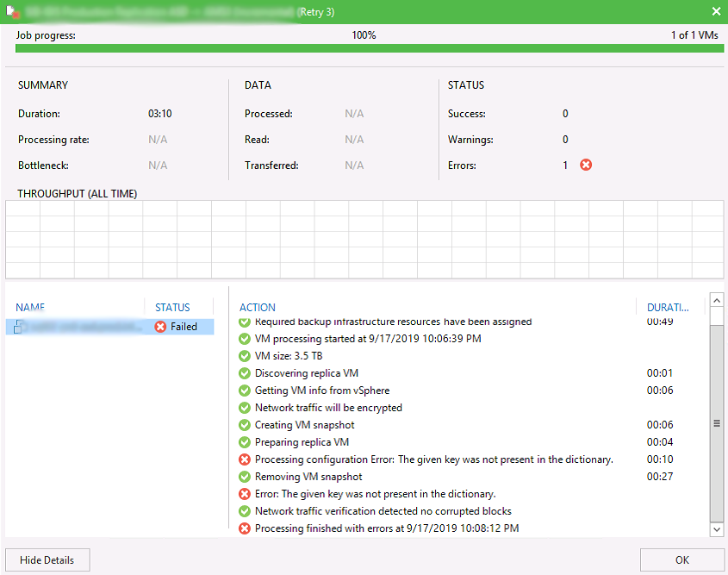Select the 'Network traffic will be encrypted' log entry
Image resolution: width=728 pixels, height=575 pixels.
(x=328, y=408)
